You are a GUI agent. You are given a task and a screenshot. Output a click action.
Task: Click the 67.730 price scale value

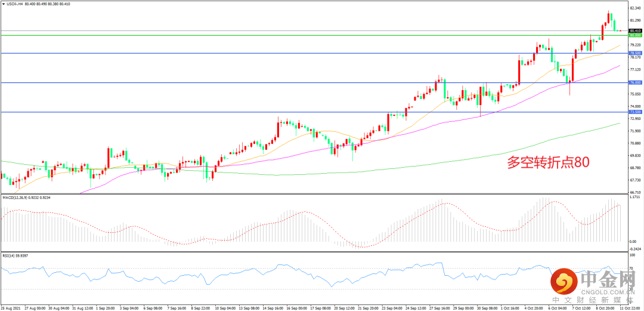(636, 180)
